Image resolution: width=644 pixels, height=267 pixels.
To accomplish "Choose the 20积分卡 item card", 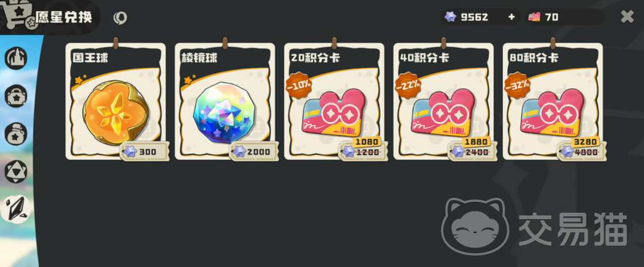I will coord(334,101).
